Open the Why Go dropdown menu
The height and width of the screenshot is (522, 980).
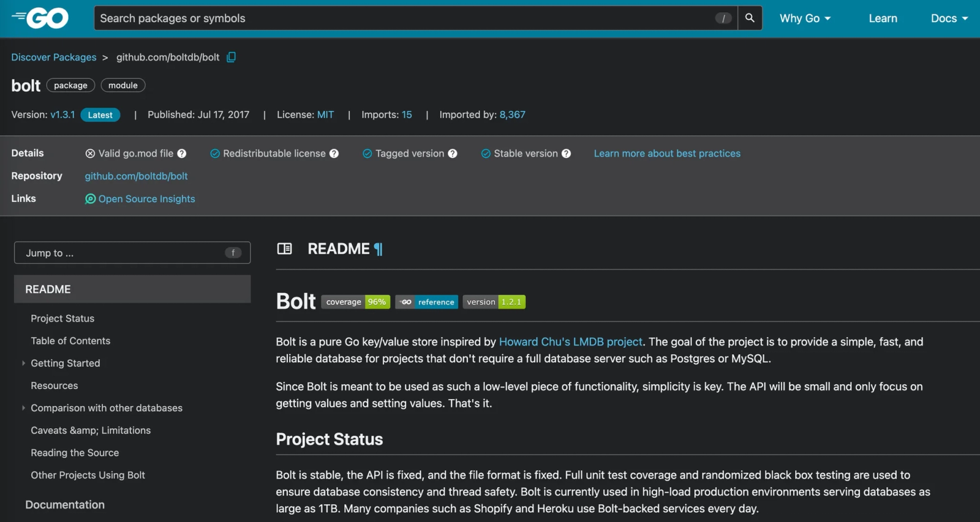pyautogui.click(x=805, y=18)
